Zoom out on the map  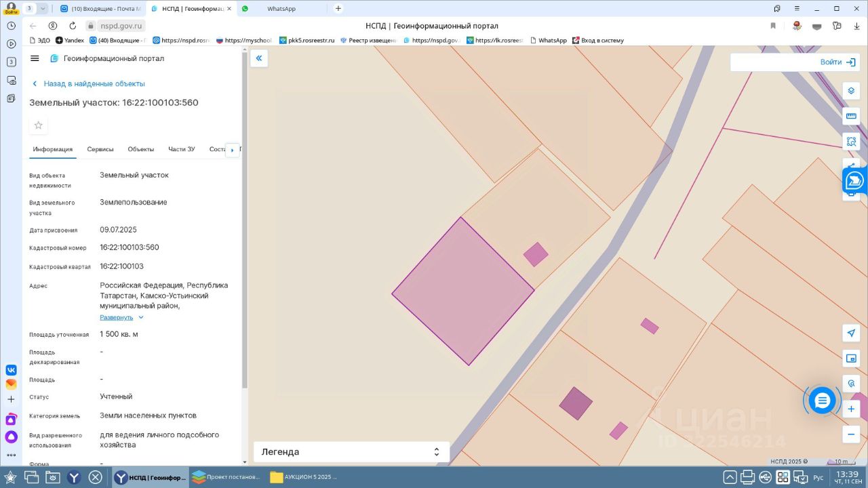point(851,434)
